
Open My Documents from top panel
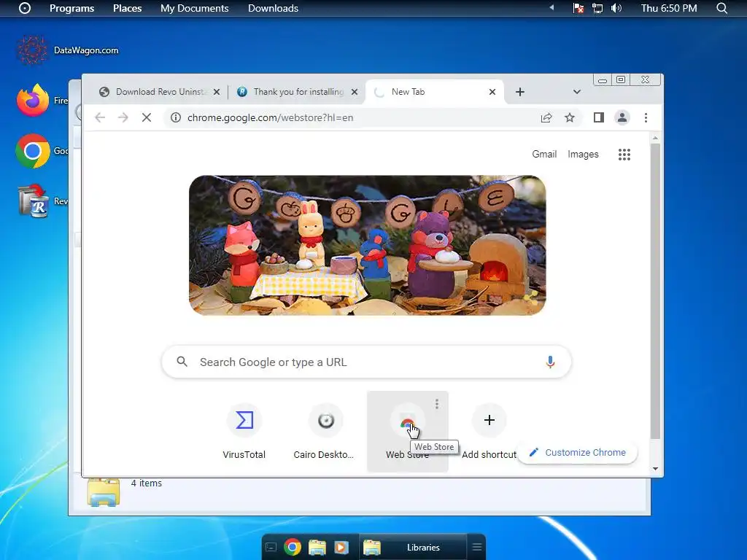[x=194, y=8]
